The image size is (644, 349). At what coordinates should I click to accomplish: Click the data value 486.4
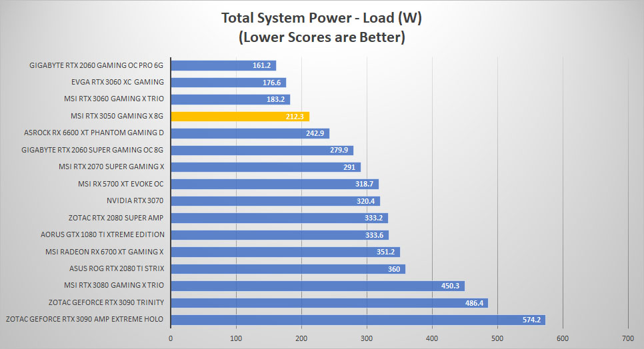coord(474,304)
